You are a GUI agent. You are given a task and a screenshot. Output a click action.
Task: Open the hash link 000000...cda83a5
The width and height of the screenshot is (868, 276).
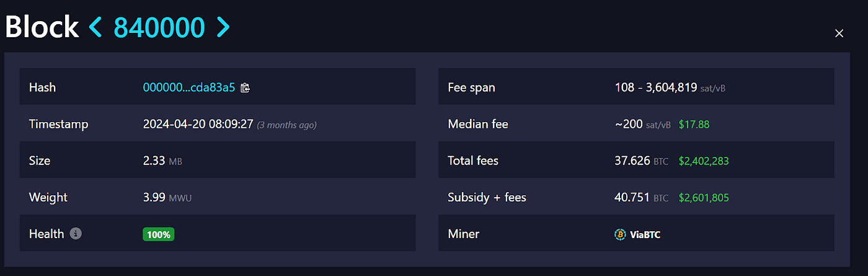click(x=189, y=87)
